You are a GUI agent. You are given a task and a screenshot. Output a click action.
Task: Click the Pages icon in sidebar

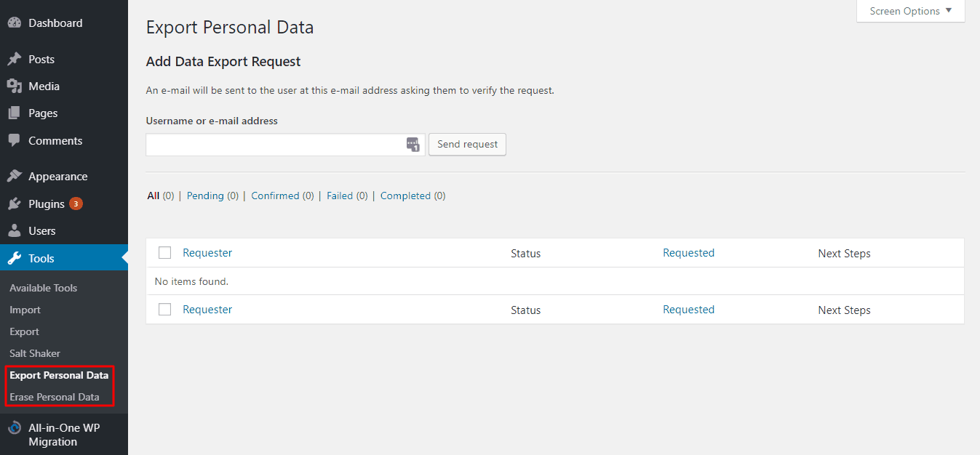coord(14,113)
